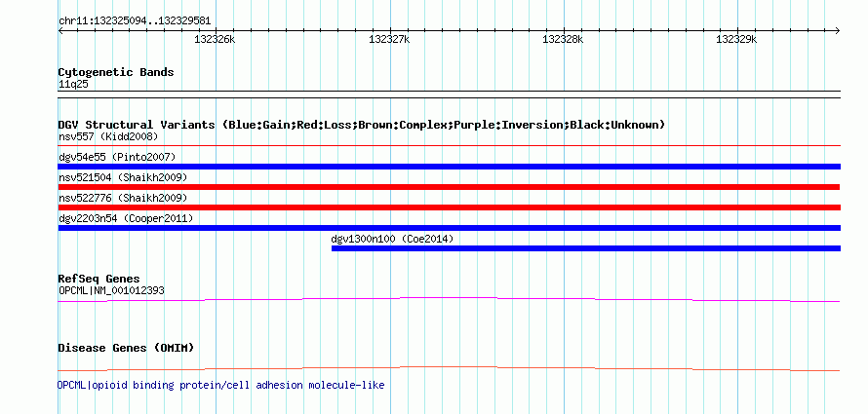Click the 132327k ruler marker
Image resolution: width=868 pixels, height=414 pixels.
[389, 39]
